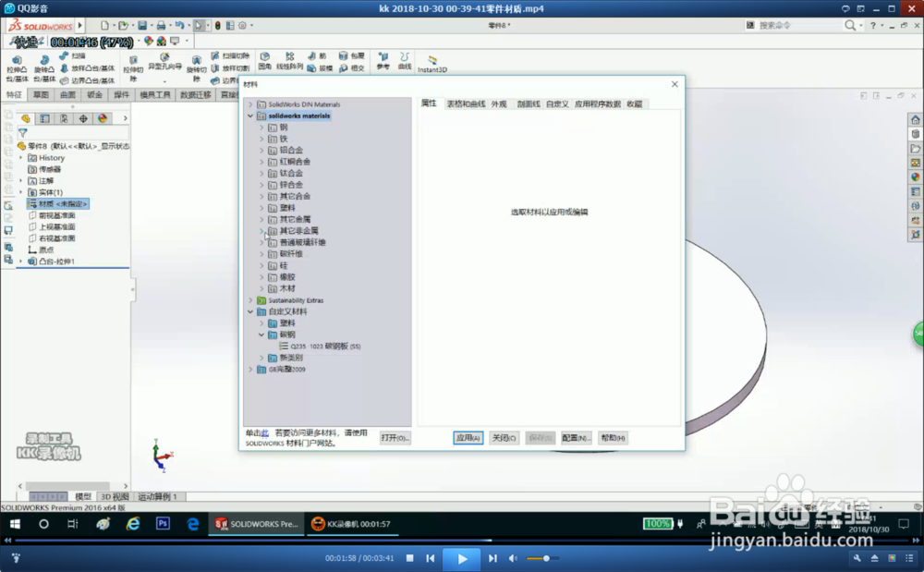Open Photoshop from the taskbar
Viewport: 924px width, 572px height.
pos(163,524)
